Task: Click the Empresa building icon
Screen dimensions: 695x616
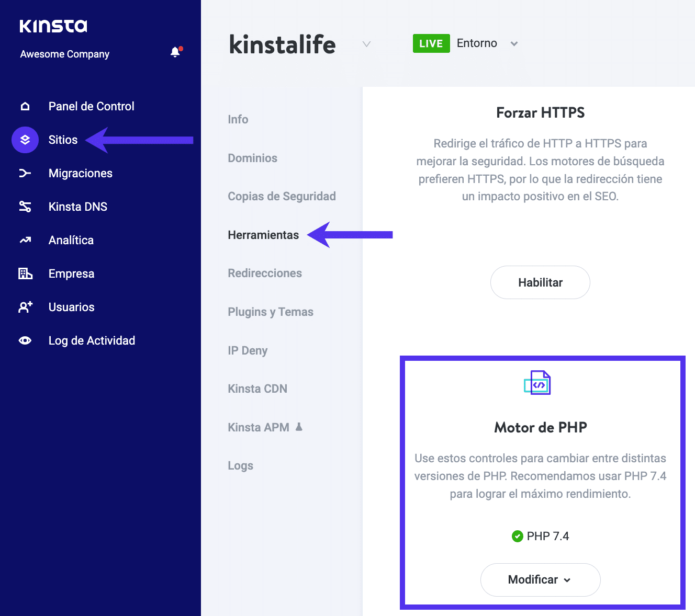Action: click(x=25, y=273)
